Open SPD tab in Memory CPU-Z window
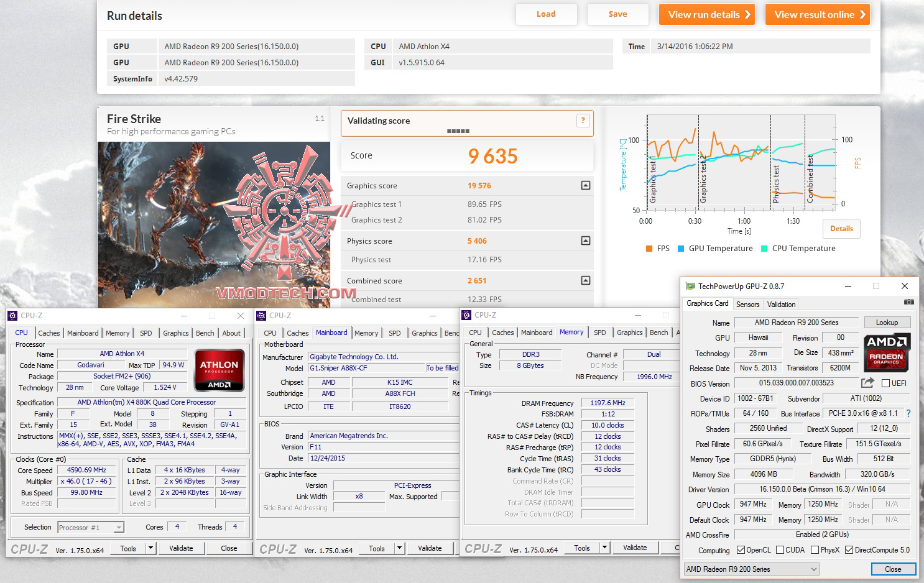The width and height of the screenshot is (924, 583). (x=599, y=333)
